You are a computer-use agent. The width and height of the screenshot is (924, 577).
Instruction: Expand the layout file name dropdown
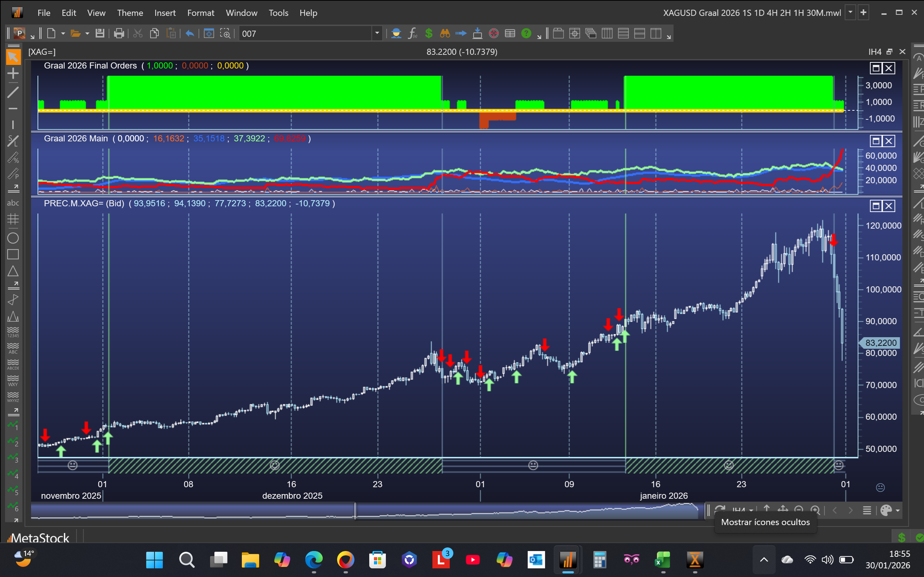pyautogui.click(x=850, y=13)
